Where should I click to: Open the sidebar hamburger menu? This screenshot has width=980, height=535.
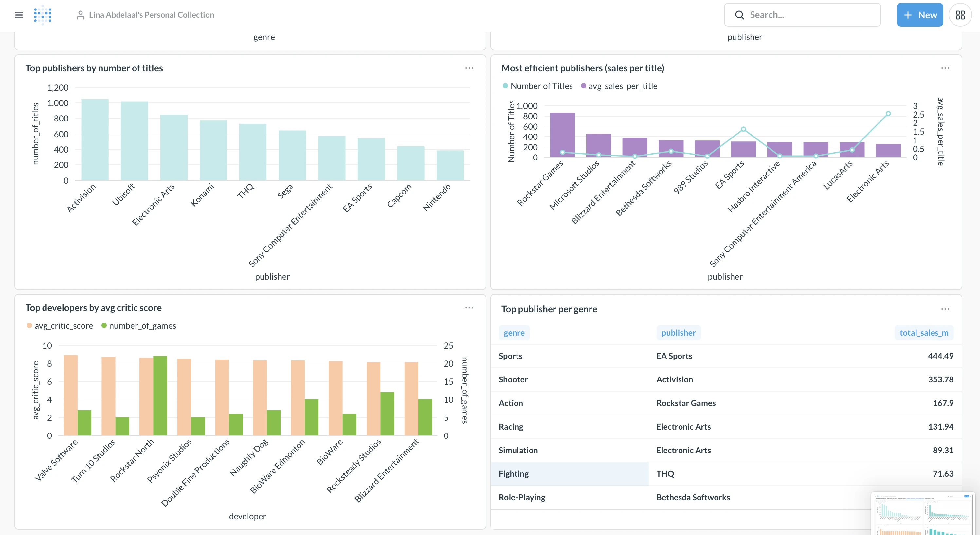tap(19, 15)
